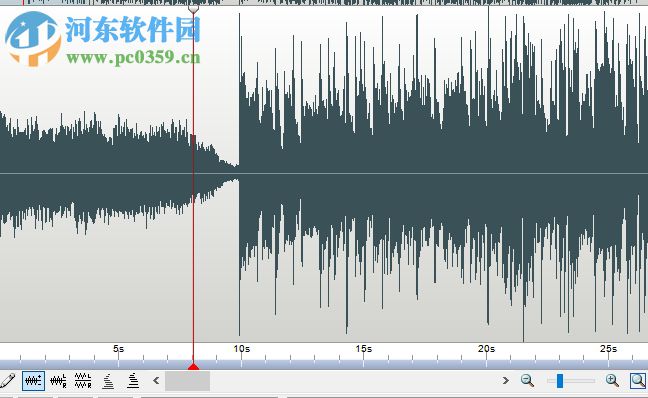Viewport: 648px width, 398px height.
Task: Click the 5s mark on the time ruler
Action: [119, 349]
